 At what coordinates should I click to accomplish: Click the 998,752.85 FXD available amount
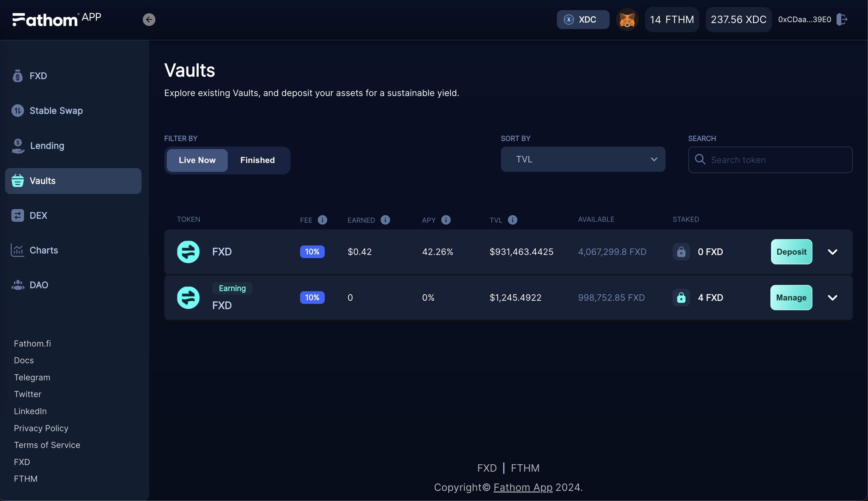(x=611, y=298)
